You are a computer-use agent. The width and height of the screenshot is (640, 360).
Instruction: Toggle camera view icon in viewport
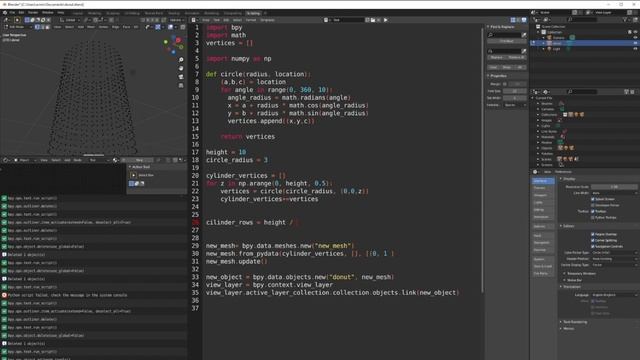click(181, 77)
